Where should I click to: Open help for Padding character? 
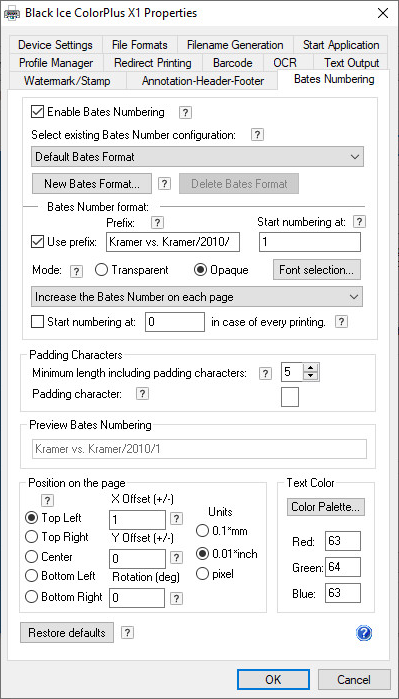click(x=142, y=394)
